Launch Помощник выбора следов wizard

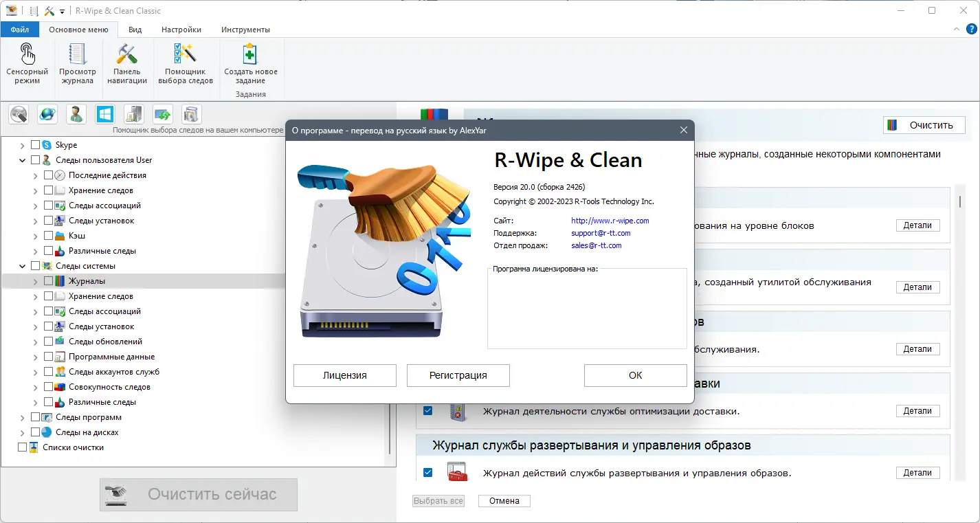click(186, 64)
